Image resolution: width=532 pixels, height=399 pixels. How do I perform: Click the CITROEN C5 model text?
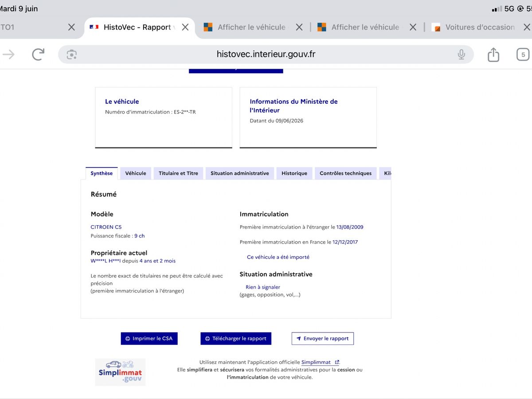[106, 227]
